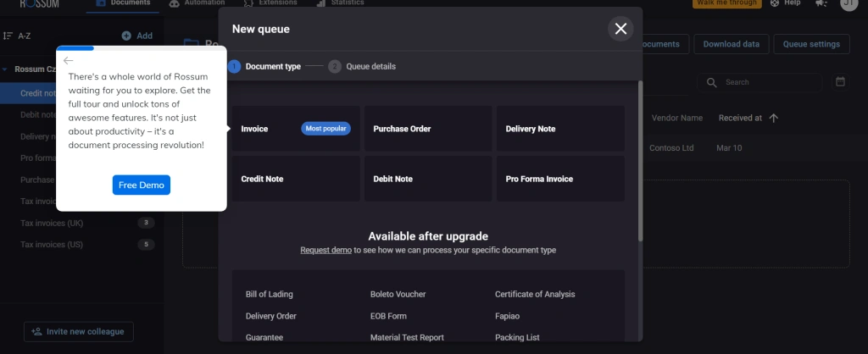868x354 pixels.
Task: Click the Tax invoices (US) count badge
Action: pos(146,245)
